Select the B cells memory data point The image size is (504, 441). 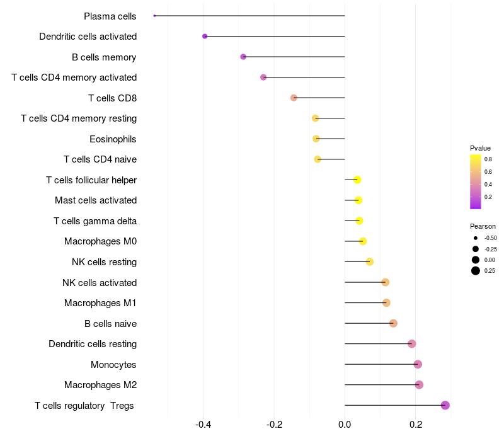[243, 57]
